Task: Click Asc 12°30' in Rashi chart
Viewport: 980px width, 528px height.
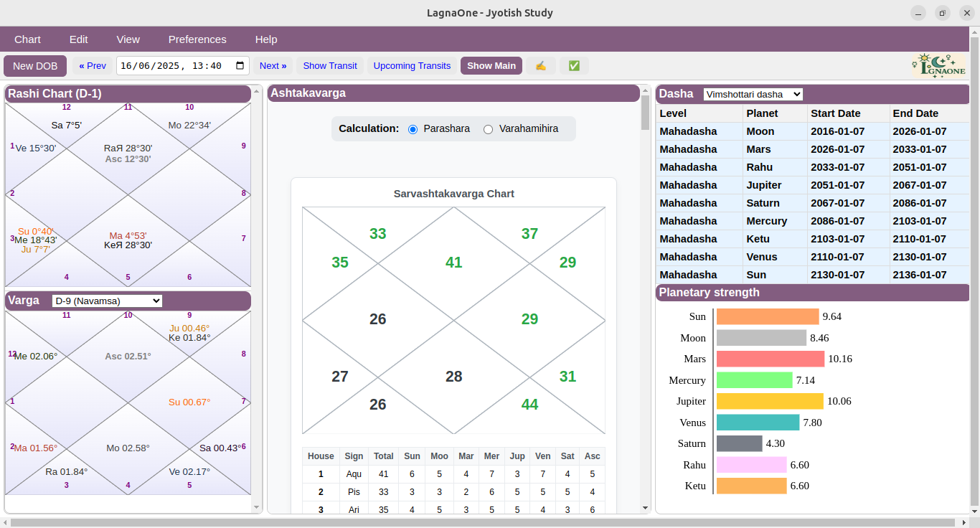Action: (128, 159)
